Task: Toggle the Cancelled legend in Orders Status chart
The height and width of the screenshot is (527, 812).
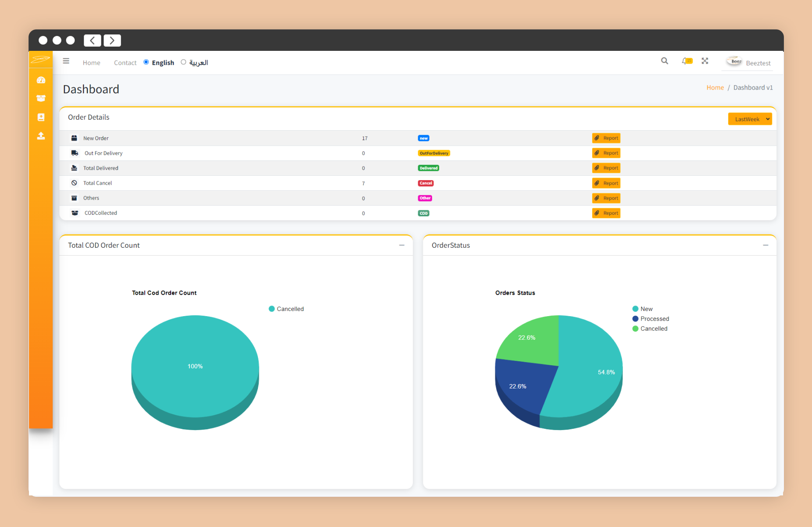Action: tap(653, 329)
